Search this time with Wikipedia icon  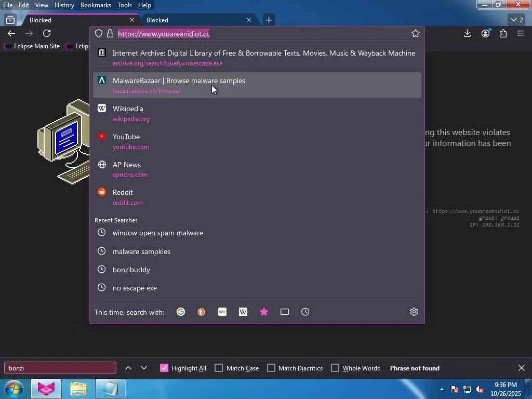click(243, 312)
